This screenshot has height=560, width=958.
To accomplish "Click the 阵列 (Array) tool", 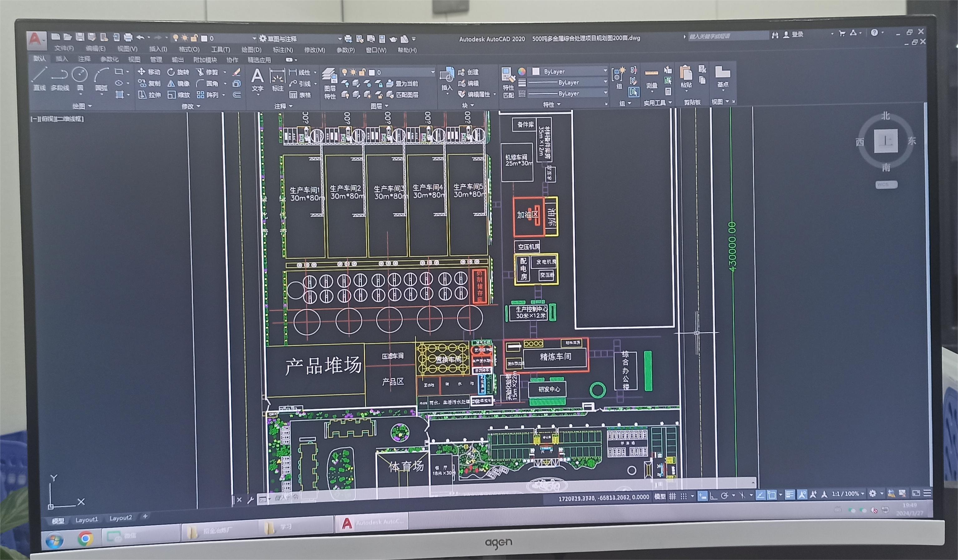I will coord(208,95).
